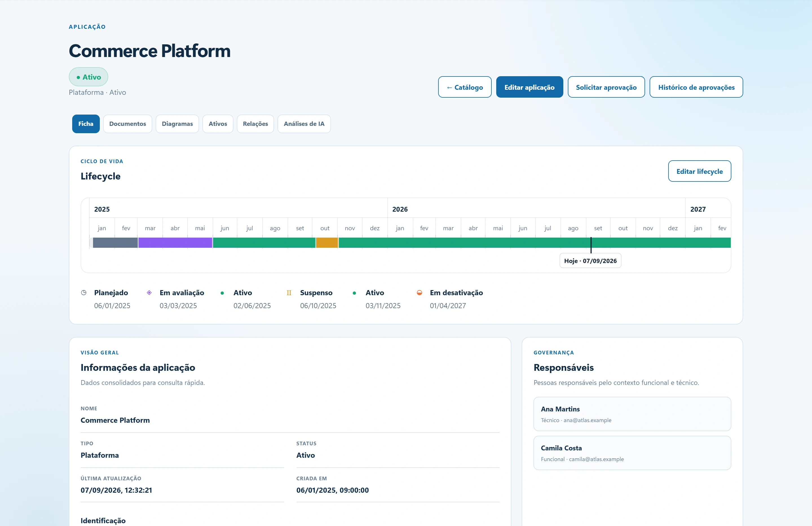This screenshot has height=526, width=812.
Task: Click the Suspenso pause icon in legend
Action: coord(289,293)
